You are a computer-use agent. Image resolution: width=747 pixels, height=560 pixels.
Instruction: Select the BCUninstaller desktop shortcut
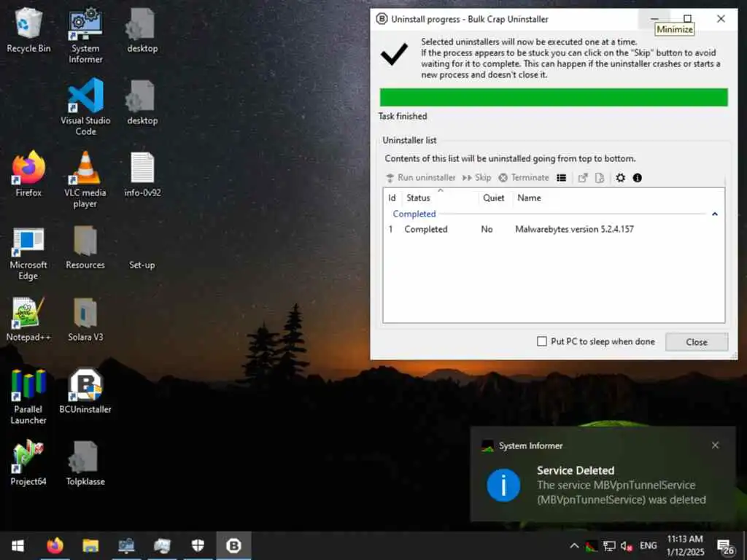(x=85, y=391)
